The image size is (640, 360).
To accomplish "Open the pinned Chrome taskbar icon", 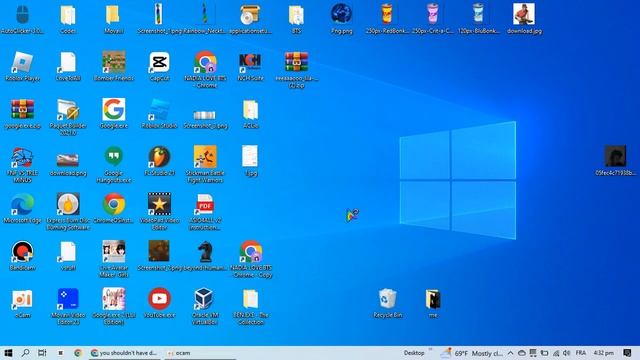I will point(78,353).
